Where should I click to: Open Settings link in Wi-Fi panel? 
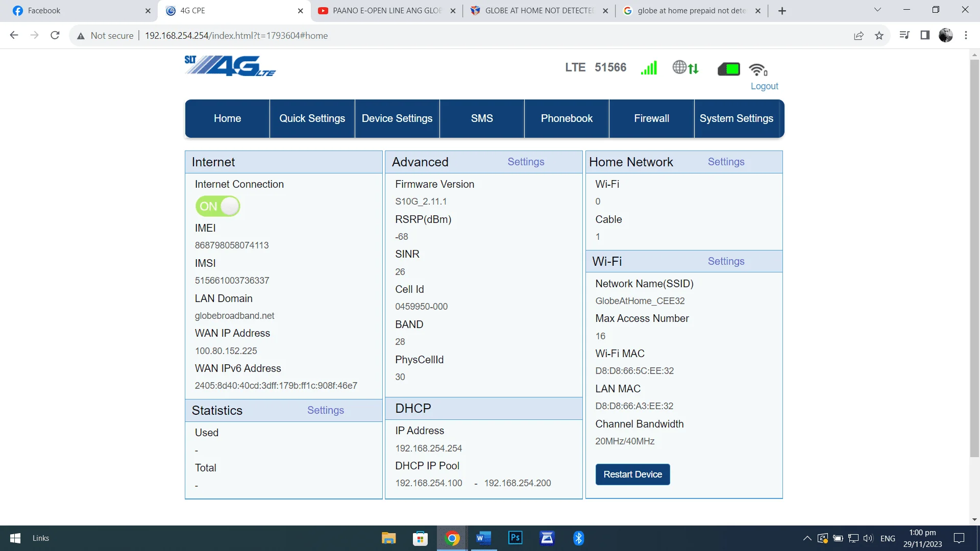click(726, 261)
